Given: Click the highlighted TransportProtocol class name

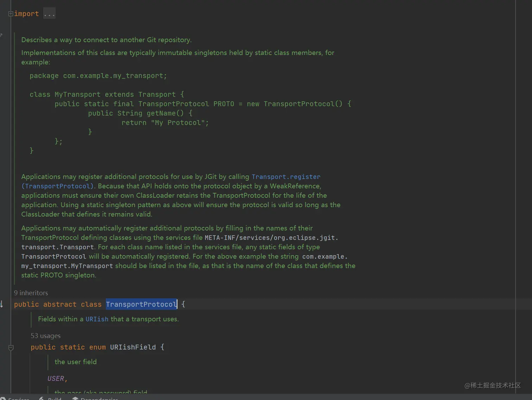Looking at the screenshot, I should [141, 304].
